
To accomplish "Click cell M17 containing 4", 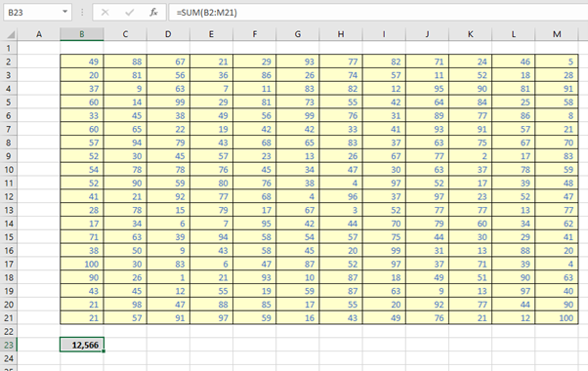I will pos(557,264).
